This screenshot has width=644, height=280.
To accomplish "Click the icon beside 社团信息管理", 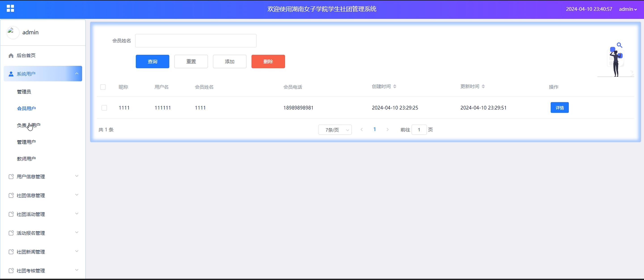I will 11,195.
